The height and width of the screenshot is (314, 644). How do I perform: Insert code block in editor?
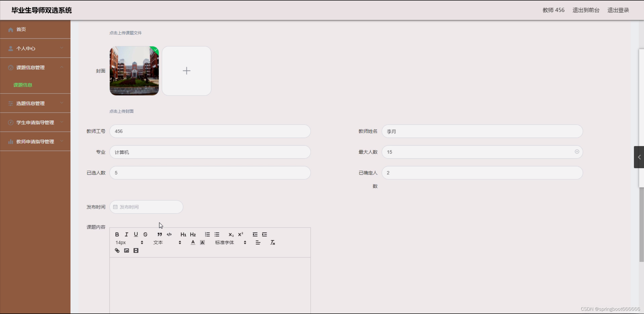click(x=169, y=234)
